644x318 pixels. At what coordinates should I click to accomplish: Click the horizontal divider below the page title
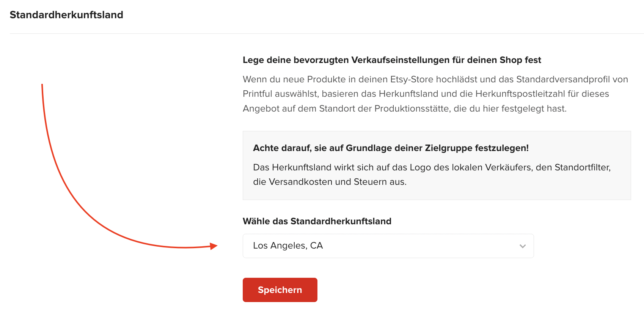click(327, 33)
